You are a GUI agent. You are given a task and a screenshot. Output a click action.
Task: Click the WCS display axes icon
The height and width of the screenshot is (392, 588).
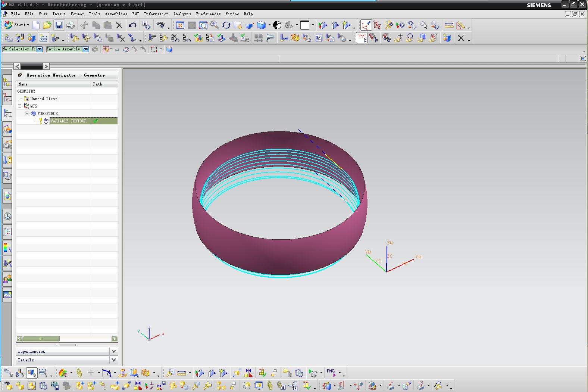point(366,25)
